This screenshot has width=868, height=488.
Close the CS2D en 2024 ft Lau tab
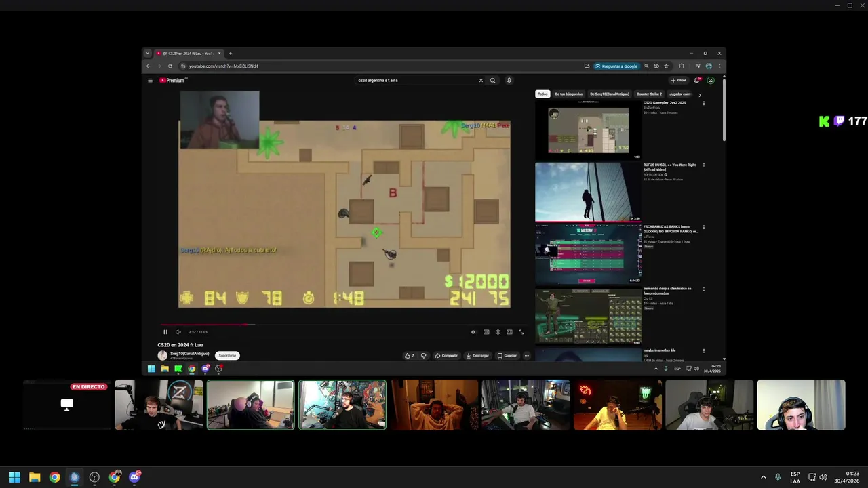tap(219, 53)
